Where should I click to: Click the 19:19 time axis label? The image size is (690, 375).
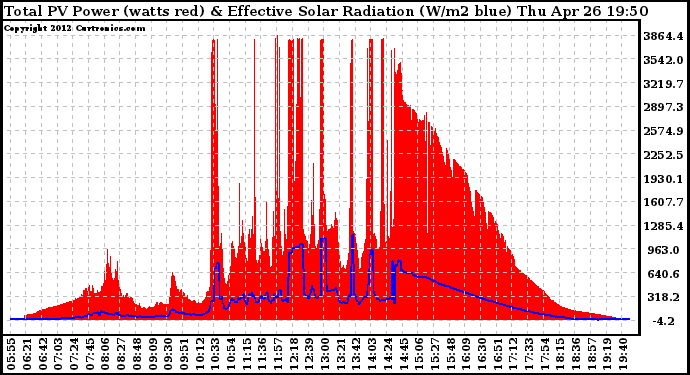point(607,354)
